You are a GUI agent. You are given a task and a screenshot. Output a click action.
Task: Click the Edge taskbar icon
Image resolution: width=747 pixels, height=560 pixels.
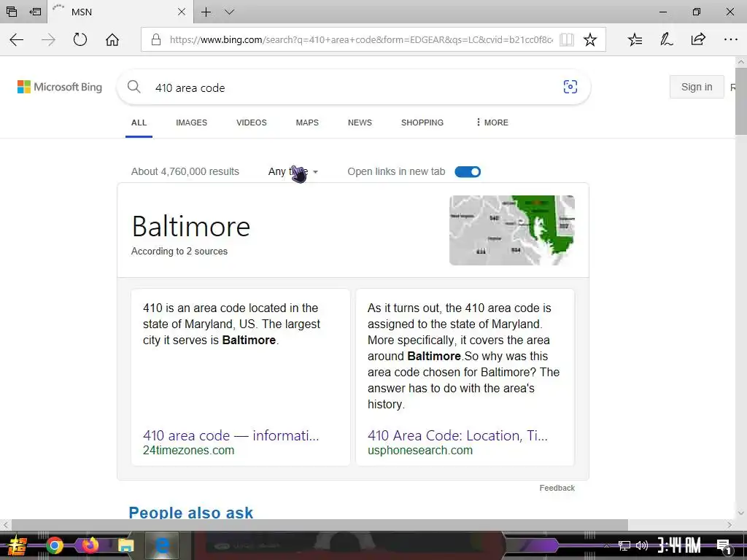162,545
